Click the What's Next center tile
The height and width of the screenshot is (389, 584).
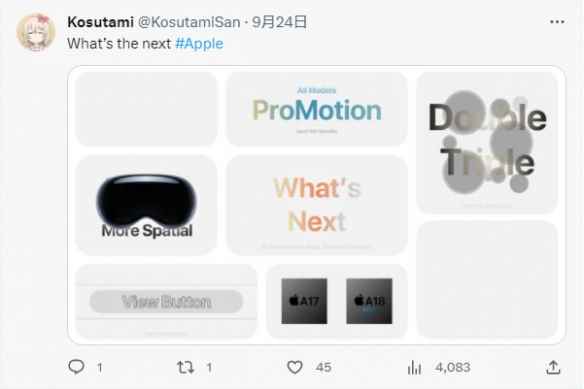[317, 205]
